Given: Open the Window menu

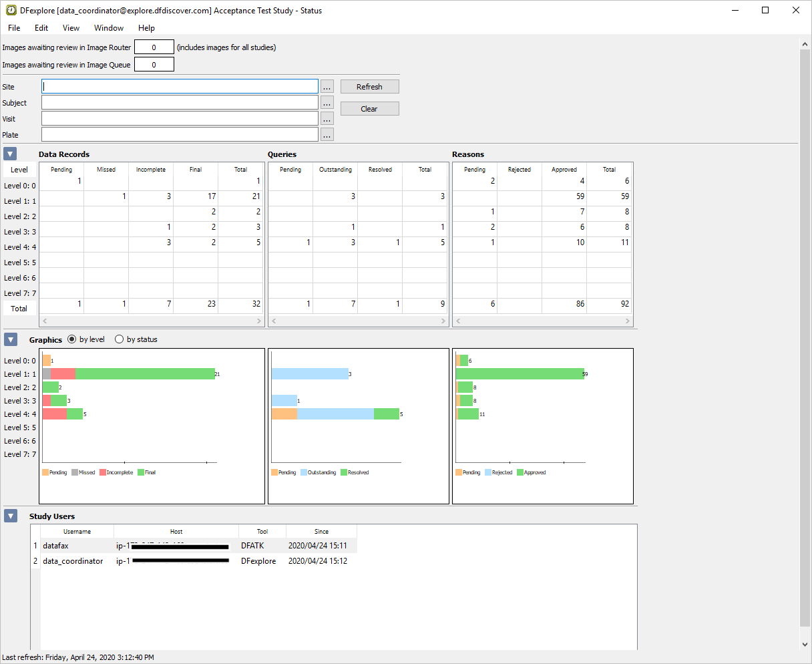Looking at the screenshot, I should click(109, 28).
